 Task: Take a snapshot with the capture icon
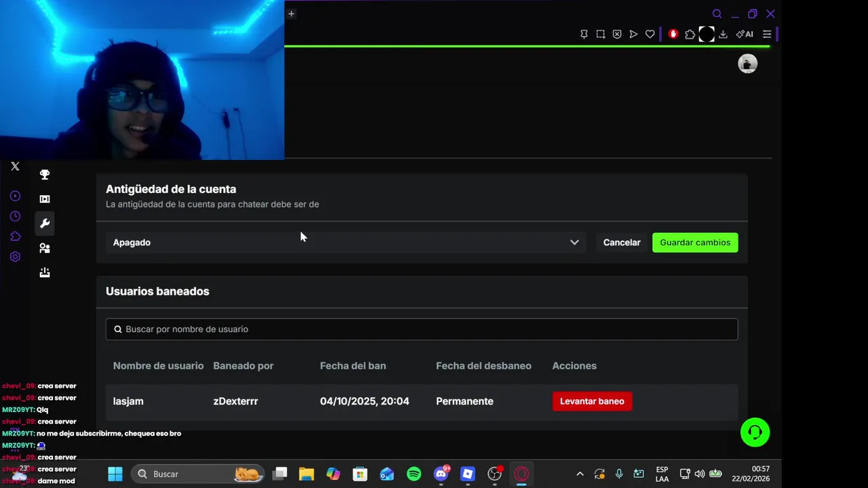click(601, 34)
